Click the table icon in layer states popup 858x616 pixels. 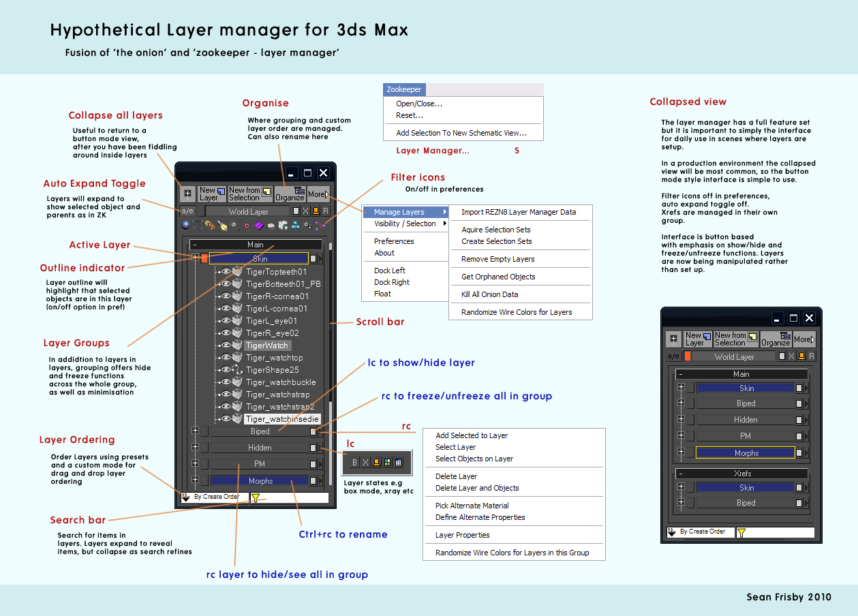click(x=399, y=463)
